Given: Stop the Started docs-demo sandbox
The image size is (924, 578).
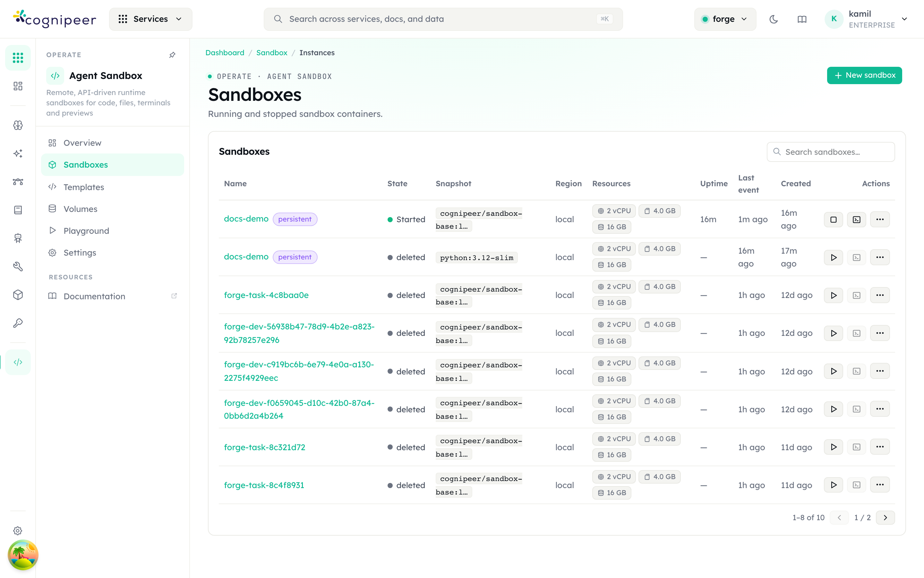Looking at the screenshot, I should (834, 219).
